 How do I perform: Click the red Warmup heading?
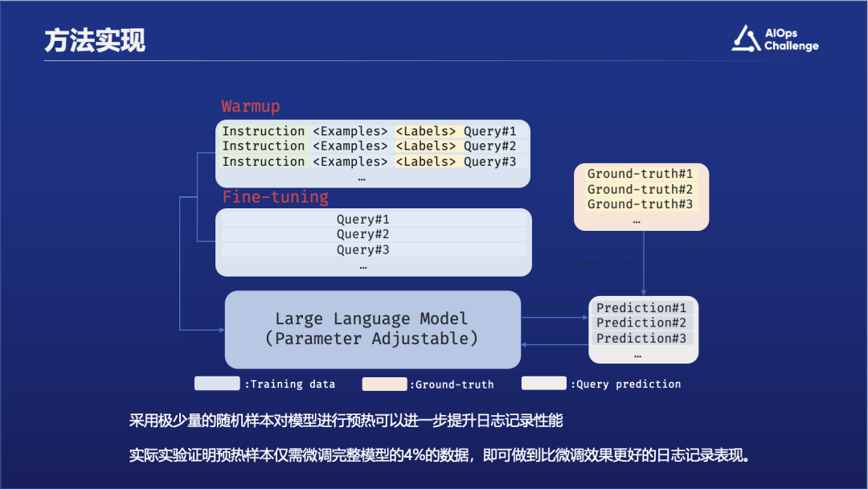pos(251,107)
